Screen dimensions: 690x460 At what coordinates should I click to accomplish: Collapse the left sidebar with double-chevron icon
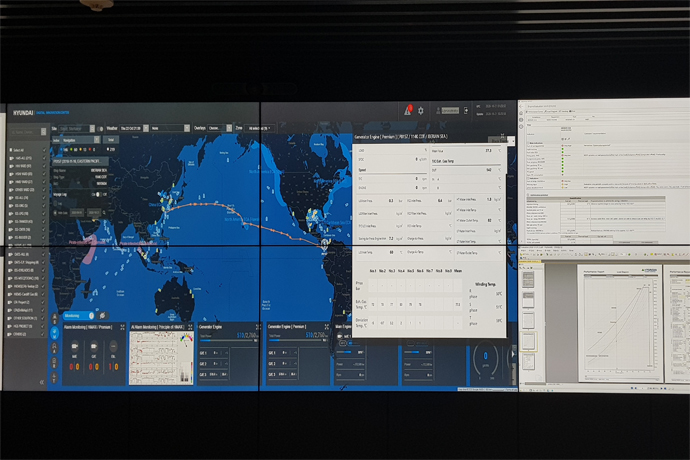click(42, 381)
